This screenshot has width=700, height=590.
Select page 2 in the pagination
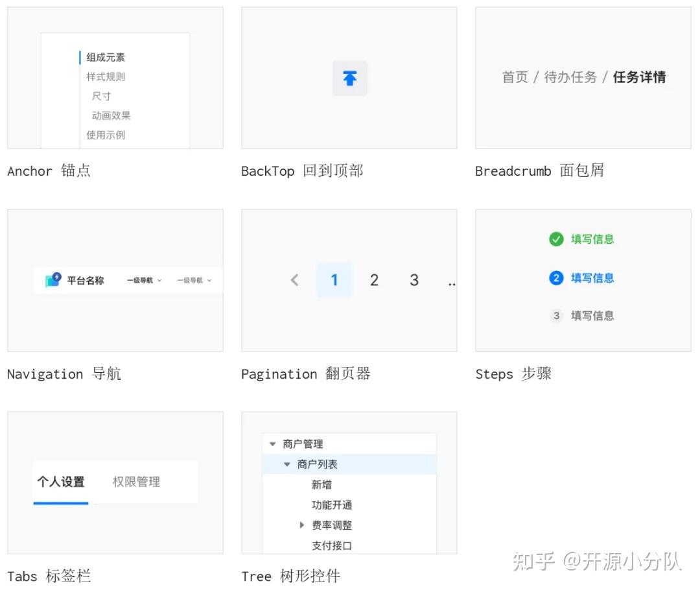tap(374, 280)
